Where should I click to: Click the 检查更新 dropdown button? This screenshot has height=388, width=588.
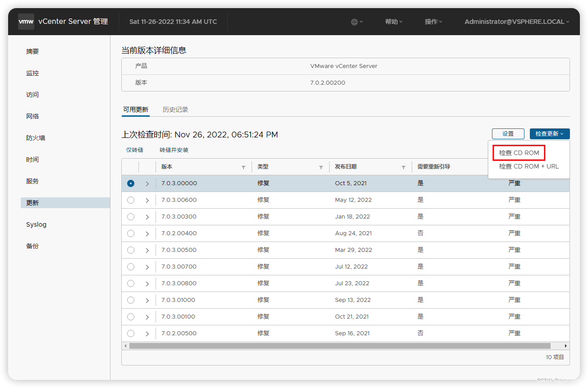click(550, 134)
